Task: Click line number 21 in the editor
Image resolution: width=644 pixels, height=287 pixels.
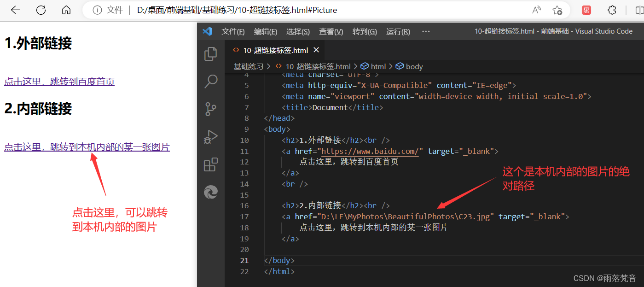Action: (244, 260)
